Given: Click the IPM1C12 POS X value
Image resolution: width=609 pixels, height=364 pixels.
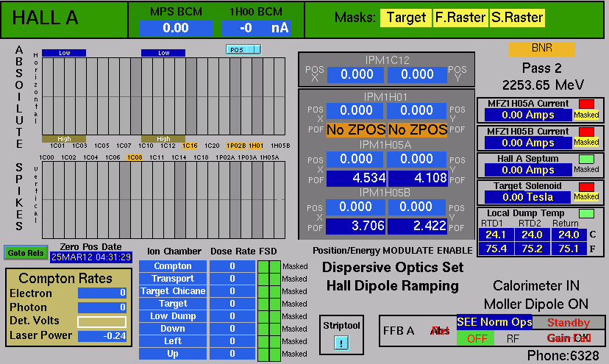Looking at the screenshot, I should pyautogui.click(x=356, y=74).
